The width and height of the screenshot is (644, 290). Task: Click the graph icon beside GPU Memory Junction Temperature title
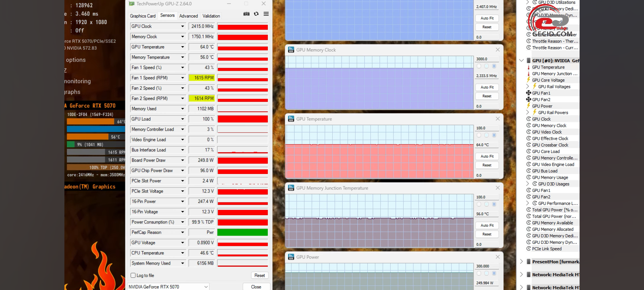(291, 188)
